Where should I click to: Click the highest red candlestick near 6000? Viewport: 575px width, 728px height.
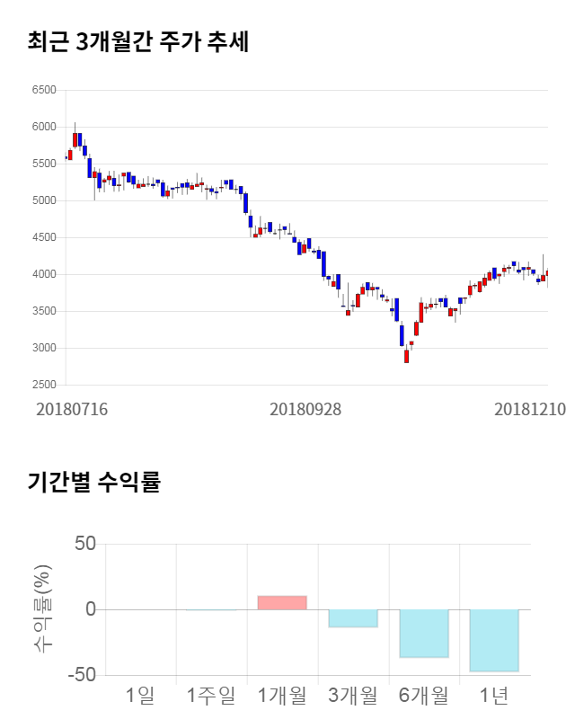pyautogui.click(x=75, y=139)
